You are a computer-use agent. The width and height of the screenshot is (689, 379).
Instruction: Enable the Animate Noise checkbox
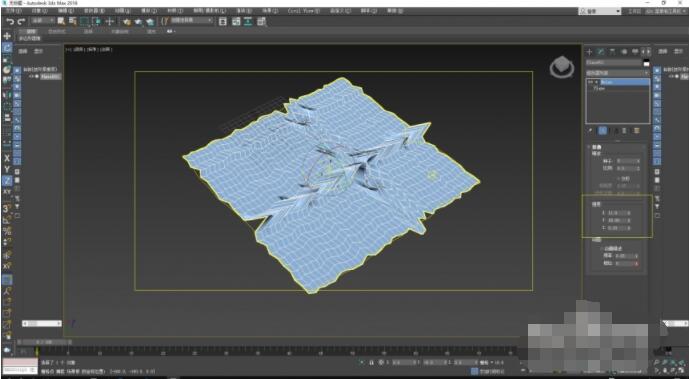click(x=602, y=249)
